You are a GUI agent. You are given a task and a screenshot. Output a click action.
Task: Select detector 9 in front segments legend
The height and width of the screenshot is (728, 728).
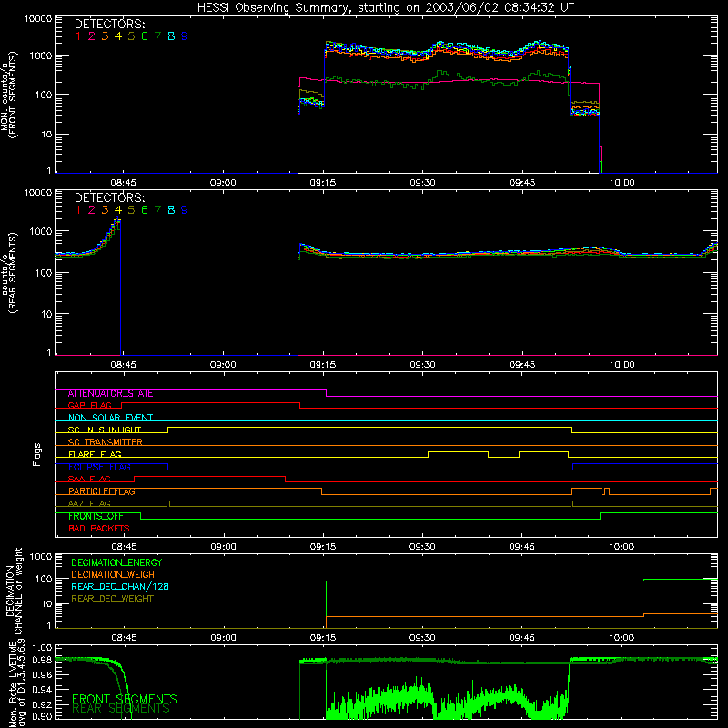185,36
